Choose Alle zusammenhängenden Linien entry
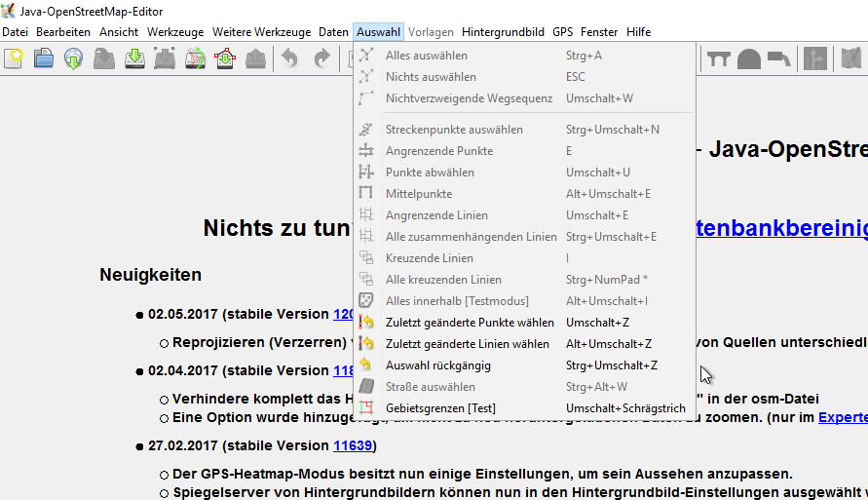 pos(524,237)
